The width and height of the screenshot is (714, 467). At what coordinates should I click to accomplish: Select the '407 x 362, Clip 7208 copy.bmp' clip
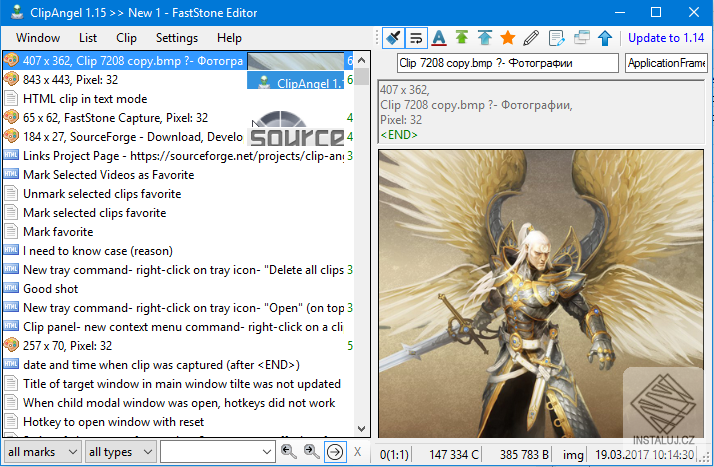pos(178,61)
